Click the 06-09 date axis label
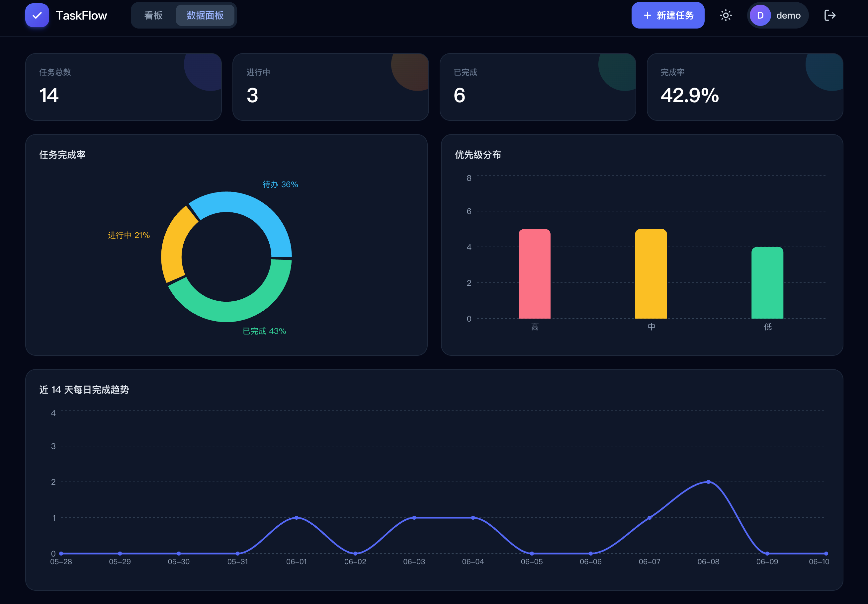This screenshot has width=868, height=604. (767, 561)
